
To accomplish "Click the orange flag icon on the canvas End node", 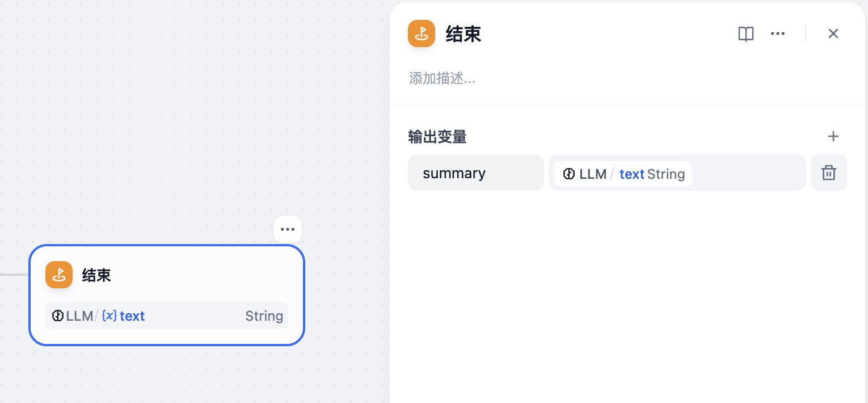I will 59,275.
